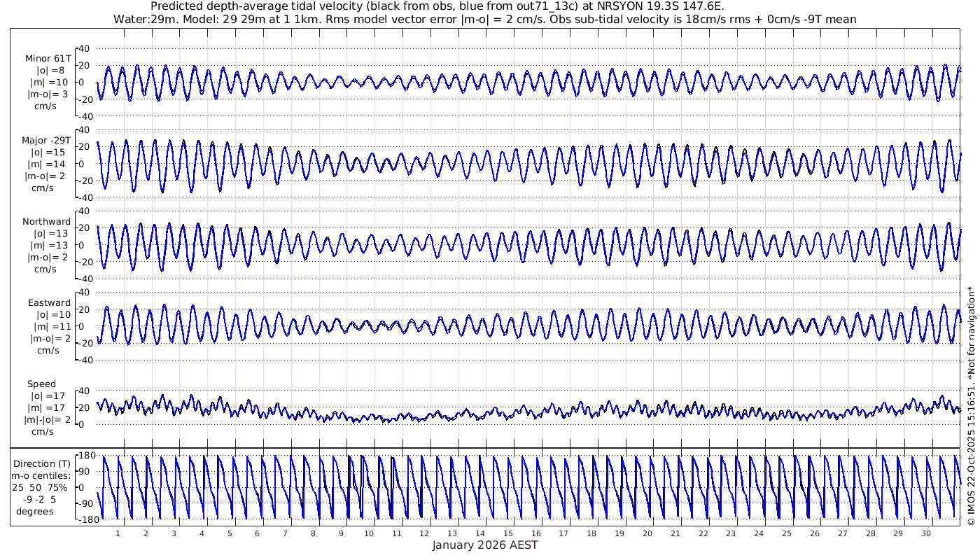The image size is (980, 560).
Task: Click '|m-o|= 2' in the Eastward panel
Action: click(50, 338)
